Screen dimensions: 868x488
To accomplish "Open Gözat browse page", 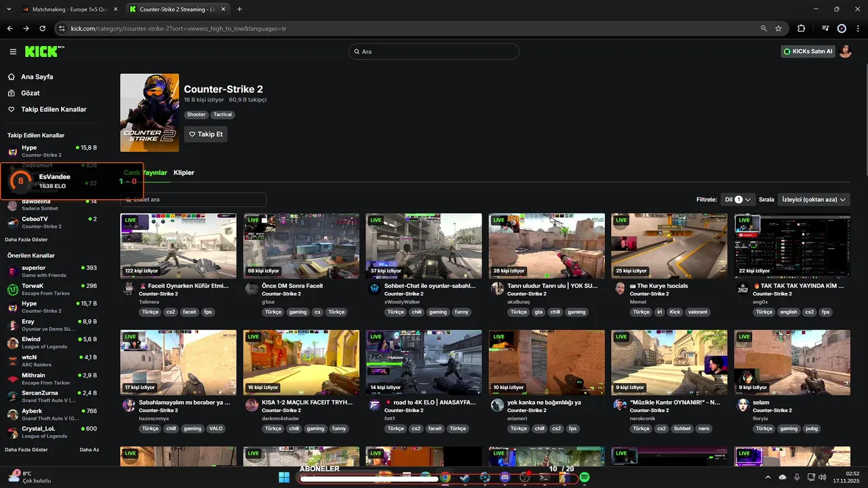I will coord(31,93).
